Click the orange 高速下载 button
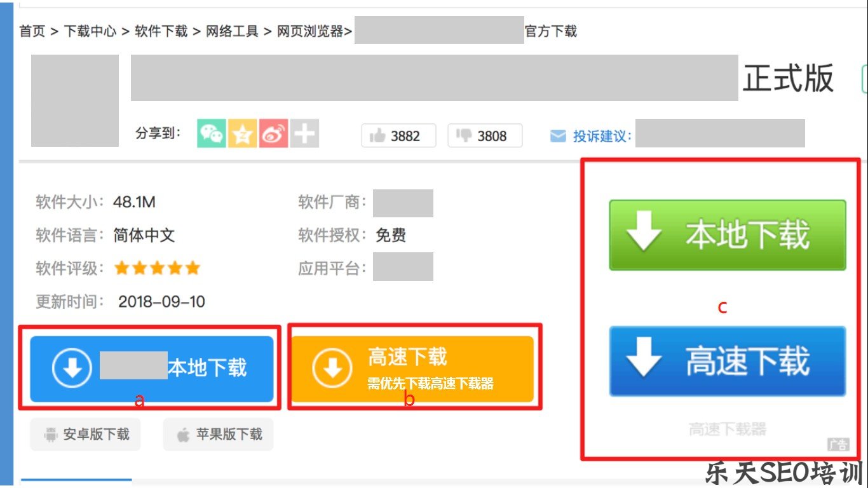The image size is (868, 488). click(x=412, y=369)
